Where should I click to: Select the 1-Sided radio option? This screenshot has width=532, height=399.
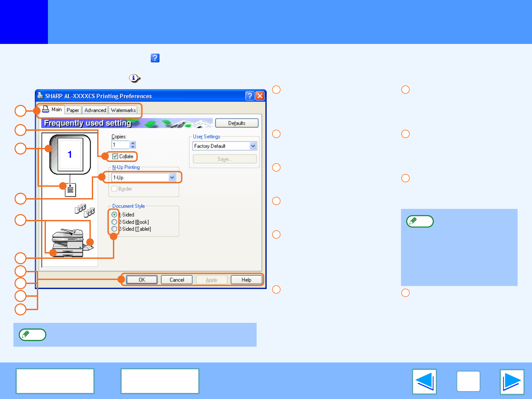click(x=115, y=215)
